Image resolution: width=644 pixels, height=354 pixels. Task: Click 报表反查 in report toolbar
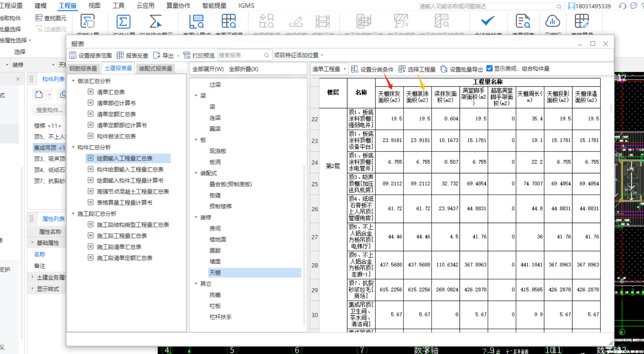[132, 55]
